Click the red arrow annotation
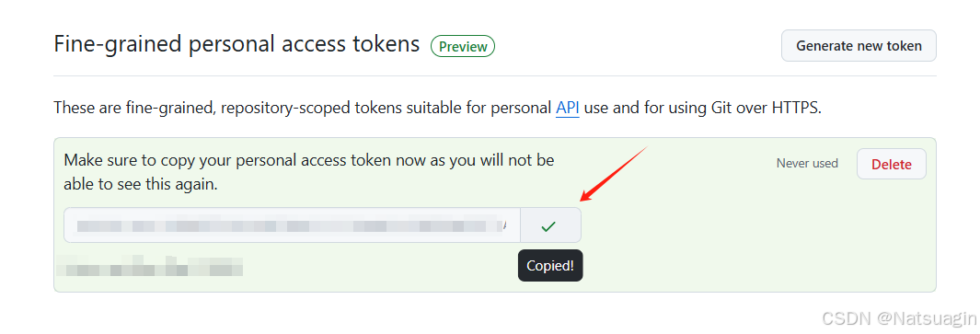The width and height of the screenshot is (980, 334). click(613, 175)
